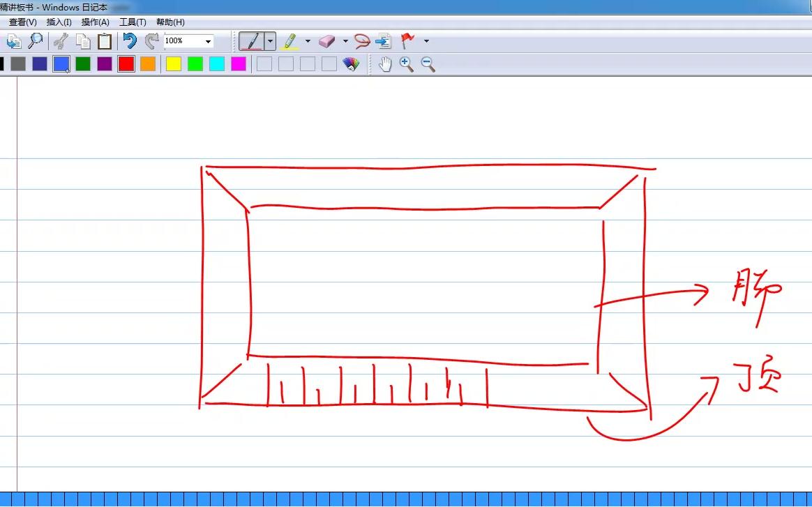Click the magnifier find icon

point(35,41)
